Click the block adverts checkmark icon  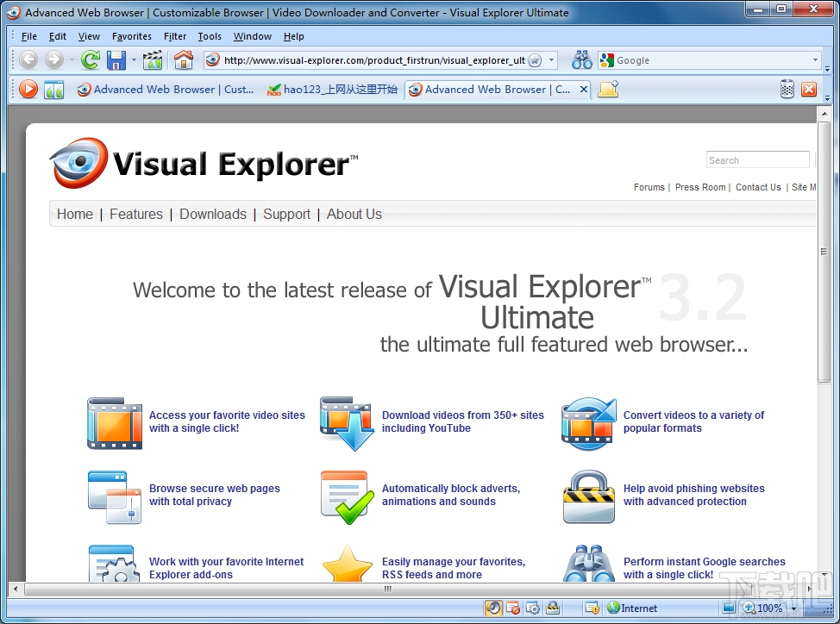[x=347, y=497]
